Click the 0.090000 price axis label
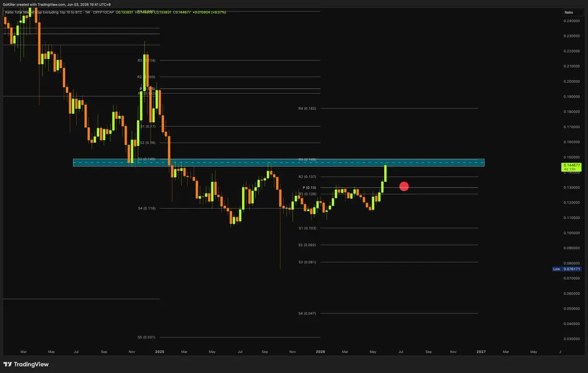The image size is (588, 373). click(571, 248)
